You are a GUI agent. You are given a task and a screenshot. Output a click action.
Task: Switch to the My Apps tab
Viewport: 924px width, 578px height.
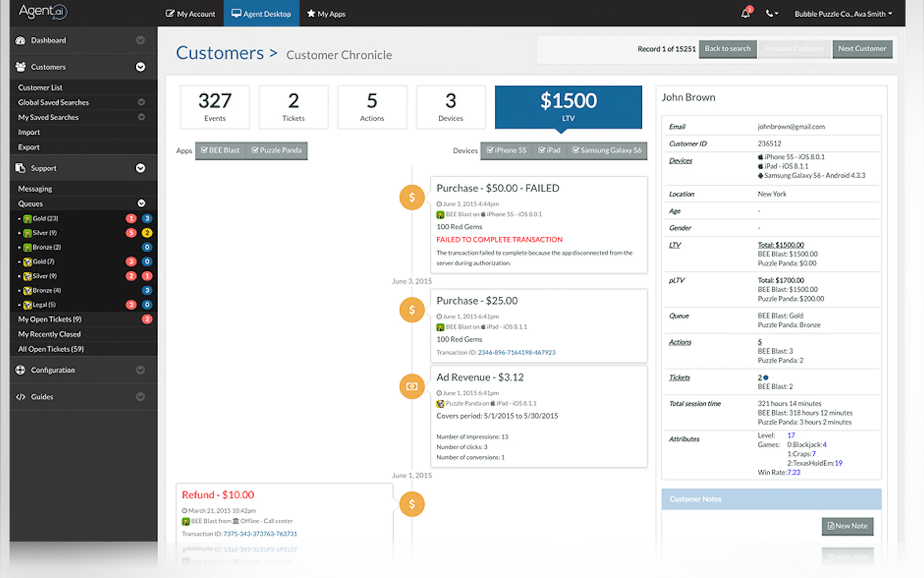(326, 14)
